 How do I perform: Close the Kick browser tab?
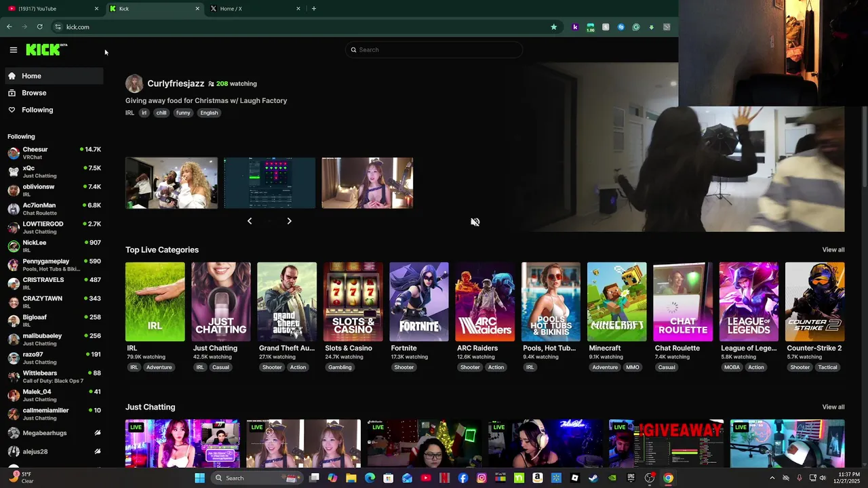pos(197,9)
